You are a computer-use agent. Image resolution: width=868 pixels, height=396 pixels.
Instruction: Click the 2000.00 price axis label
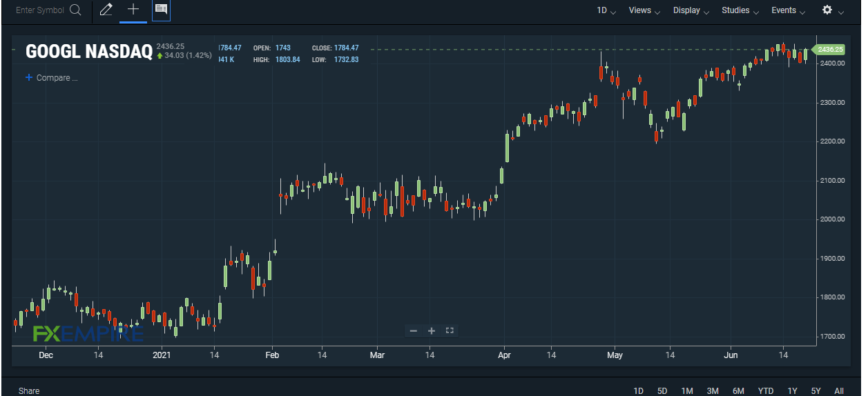click(x=831, y=219)
